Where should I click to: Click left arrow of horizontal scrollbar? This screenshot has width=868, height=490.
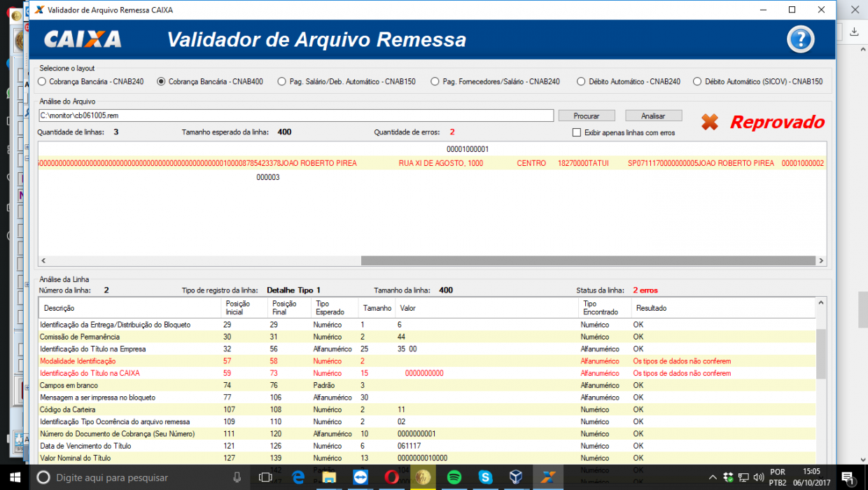pyautogui.click(x=43, y=260)
